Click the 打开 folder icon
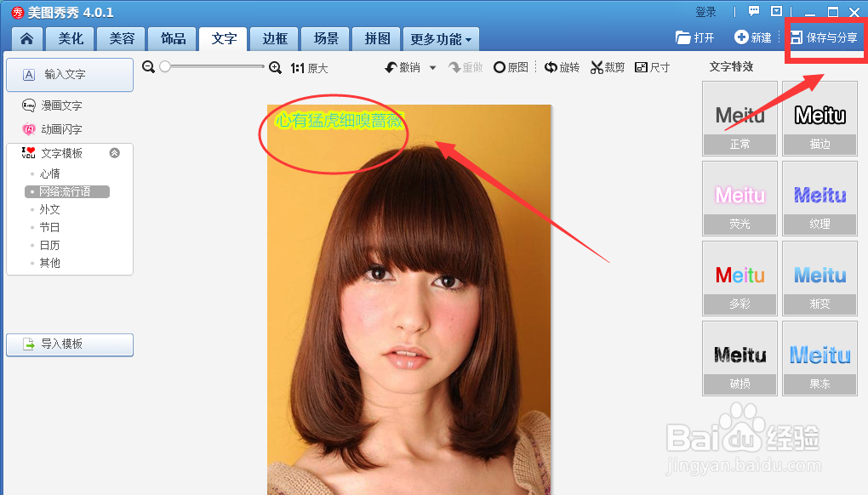 point(683,37)
